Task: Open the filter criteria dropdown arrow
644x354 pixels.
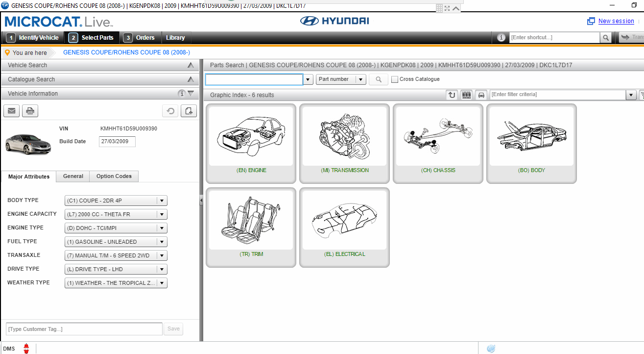Action: pos(632,95)
